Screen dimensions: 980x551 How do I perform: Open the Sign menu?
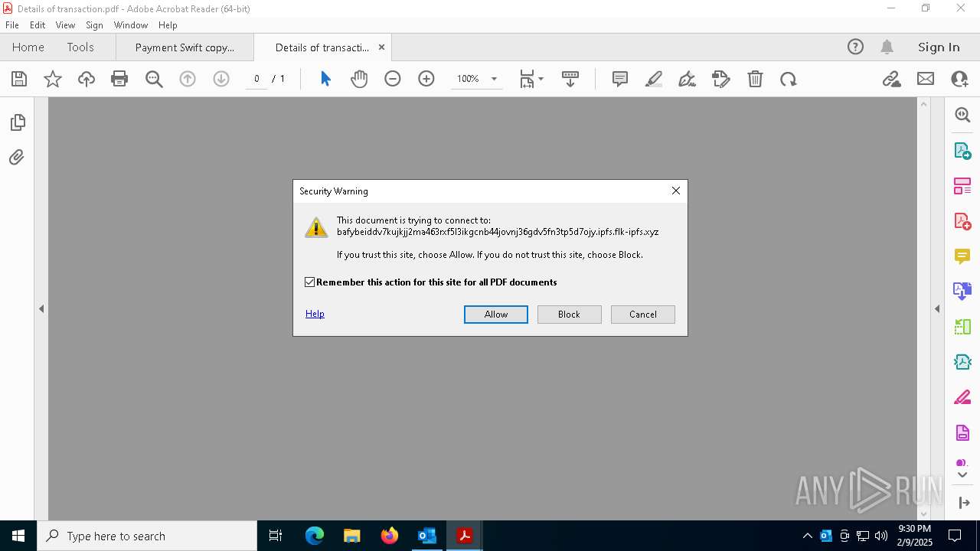tap(94, 25)
